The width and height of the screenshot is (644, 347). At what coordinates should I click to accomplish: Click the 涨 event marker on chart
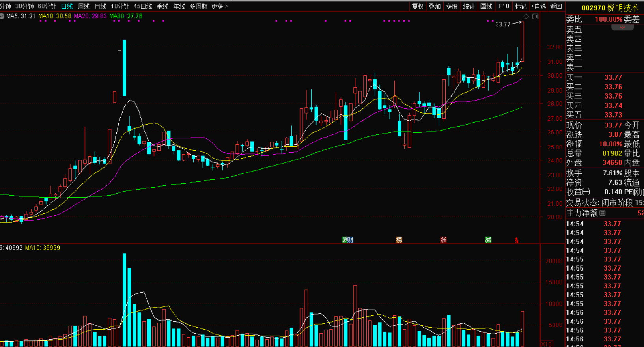tap(443, 240)
